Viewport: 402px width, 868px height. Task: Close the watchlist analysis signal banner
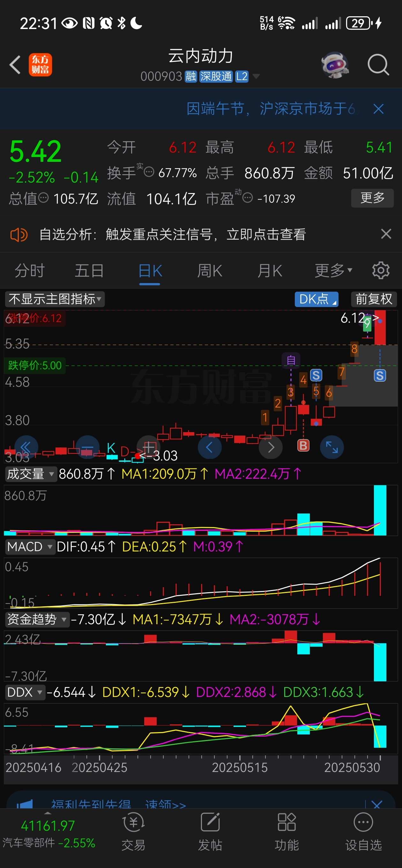coord(386,234)
